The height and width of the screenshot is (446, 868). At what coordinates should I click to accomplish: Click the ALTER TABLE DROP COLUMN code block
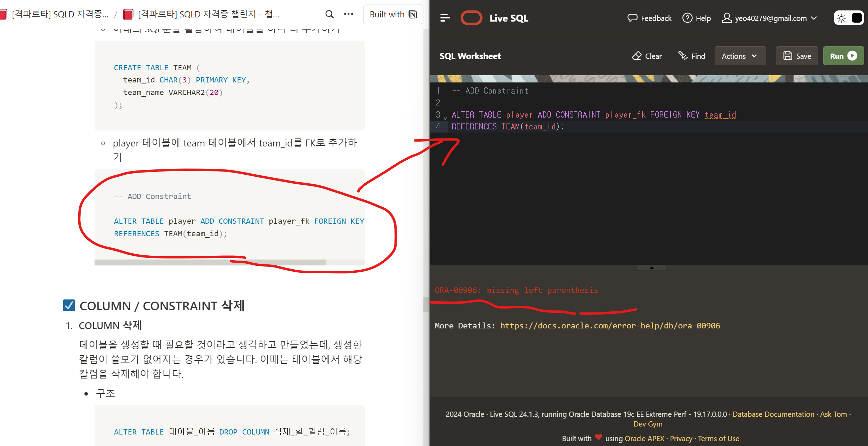click(229, 426)
